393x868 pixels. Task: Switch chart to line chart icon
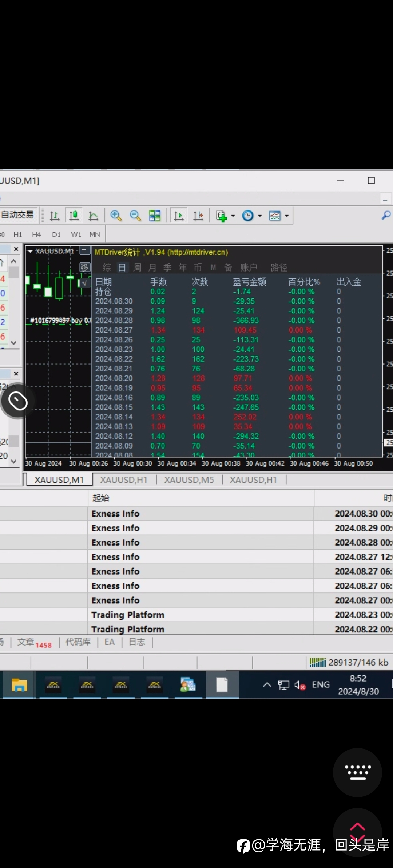(93, 216)
